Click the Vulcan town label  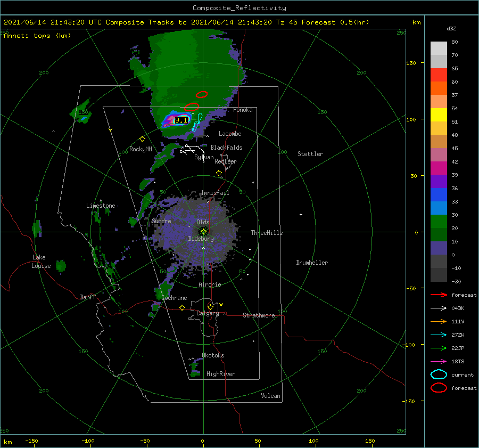point(270,396)
